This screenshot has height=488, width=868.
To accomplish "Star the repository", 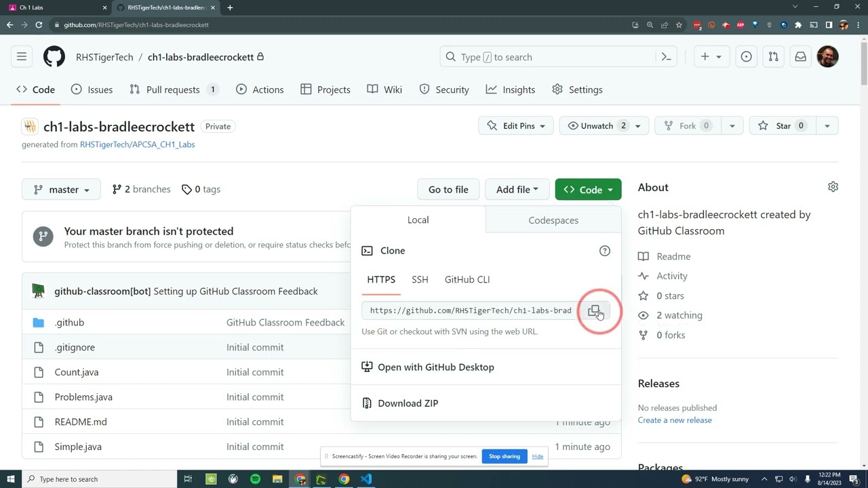I will point(783,125).
